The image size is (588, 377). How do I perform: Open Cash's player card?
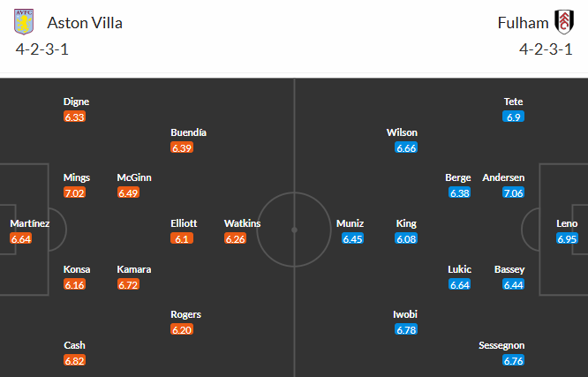tap(75, 345)
